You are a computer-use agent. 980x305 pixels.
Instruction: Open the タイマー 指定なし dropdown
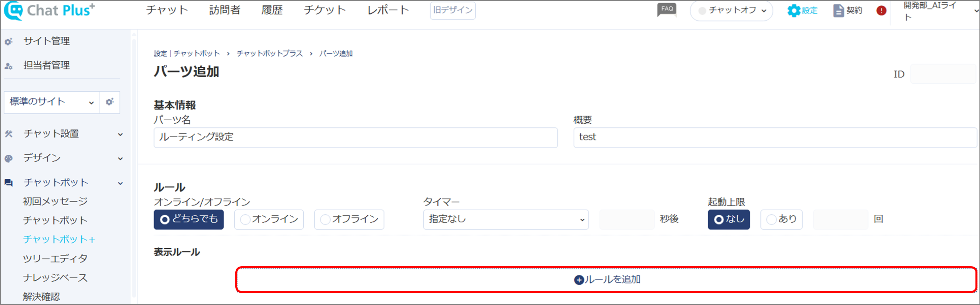[x=506, y=219]
